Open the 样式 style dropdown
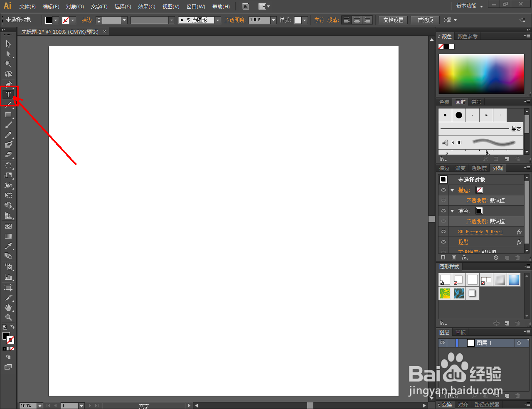 click(305, 20)
